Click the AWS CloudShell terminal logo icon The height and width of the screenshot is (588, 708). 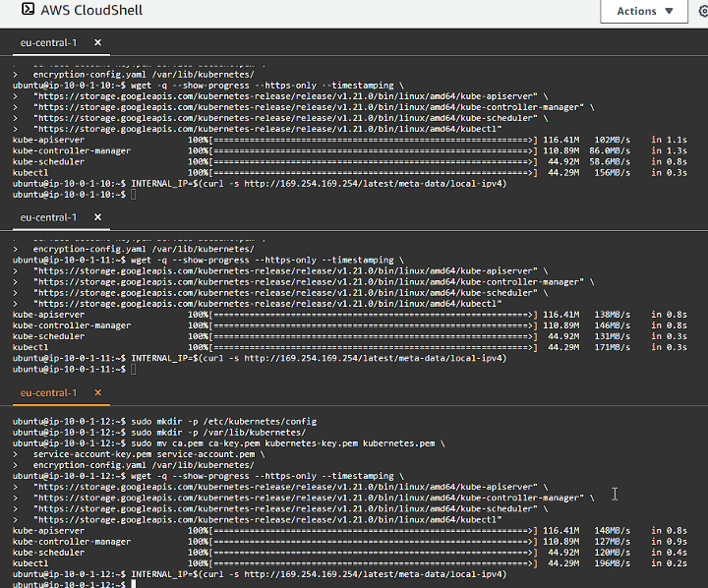(x=28, y=9)
